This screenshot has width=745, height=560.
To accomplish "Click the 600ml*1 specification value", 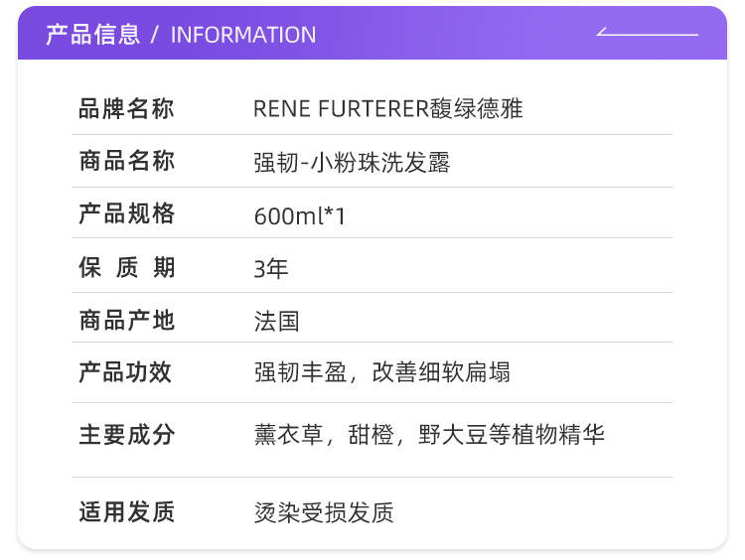I will click(x=300, y=215).
